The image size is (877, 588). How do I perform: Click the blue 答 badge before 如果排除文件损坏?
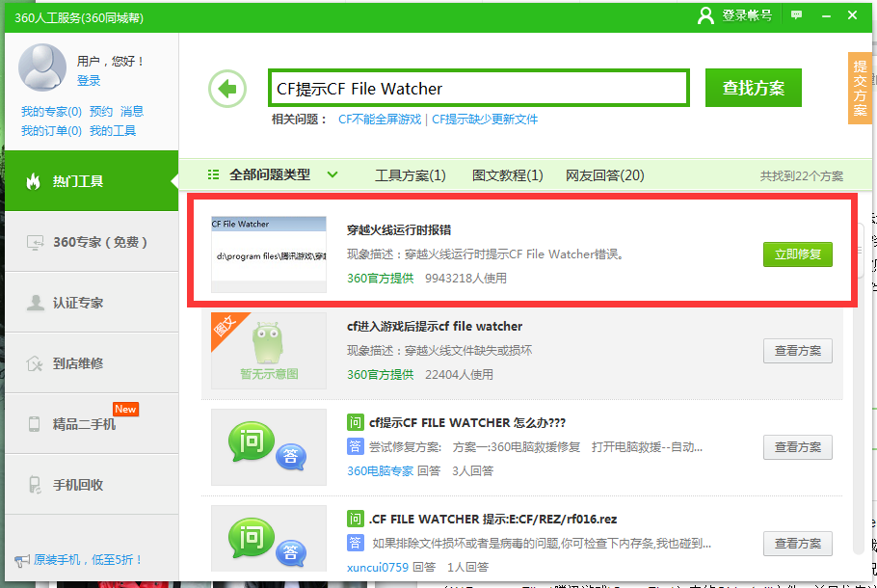point(356,543)
